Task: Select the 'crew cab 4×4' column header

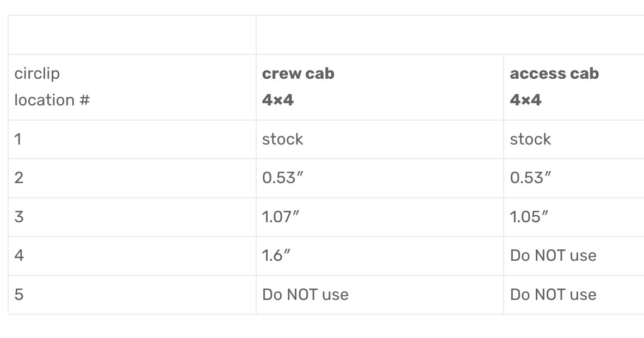Action: tap(380, 87)
